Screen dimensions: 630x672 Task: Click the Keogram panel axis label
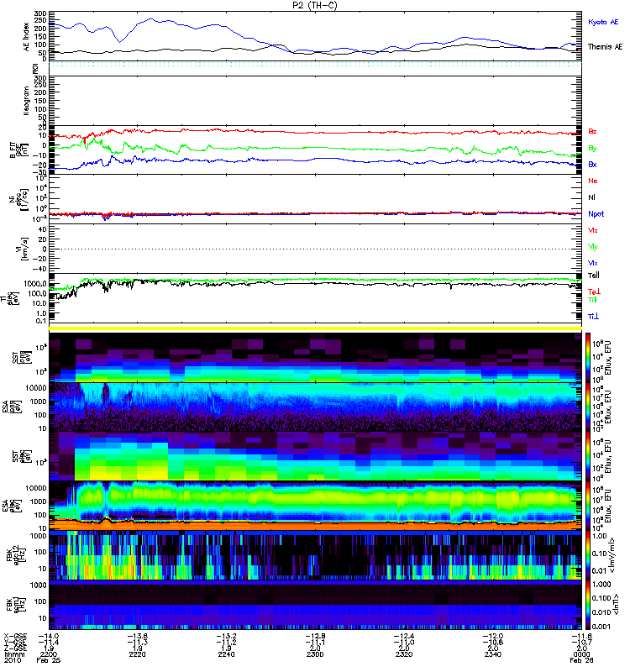[26, 101]
